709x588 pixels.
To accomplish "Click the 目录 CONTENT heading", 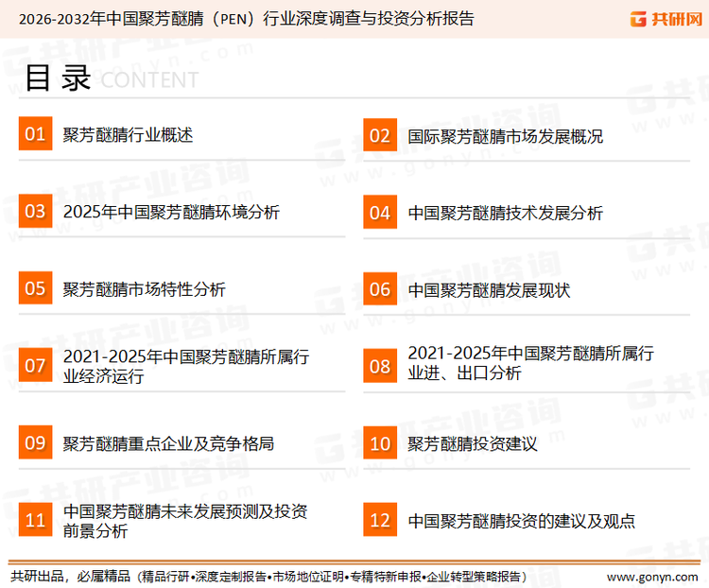I will coord(109,79).
